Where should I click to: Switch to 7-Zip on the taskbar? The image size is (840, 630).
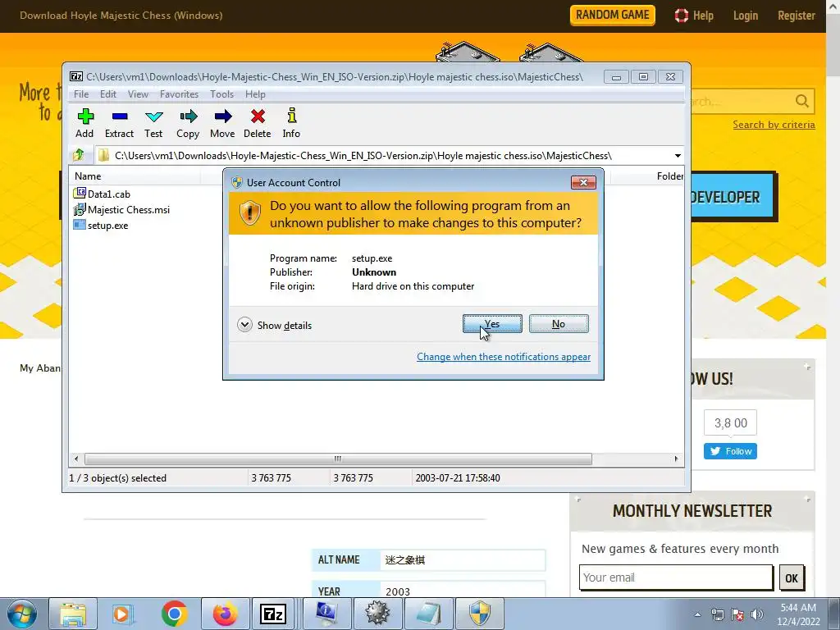[x=272, y=614]
